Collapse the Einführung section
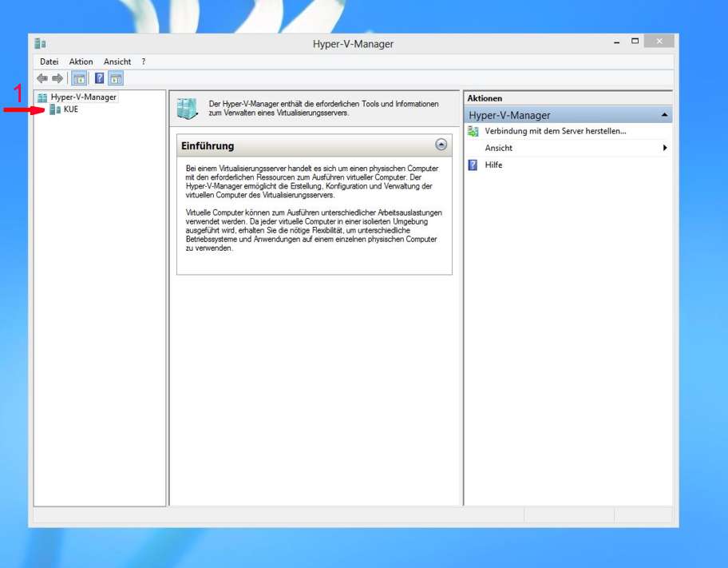The image size is (728, 568). [x=441, y=145]
